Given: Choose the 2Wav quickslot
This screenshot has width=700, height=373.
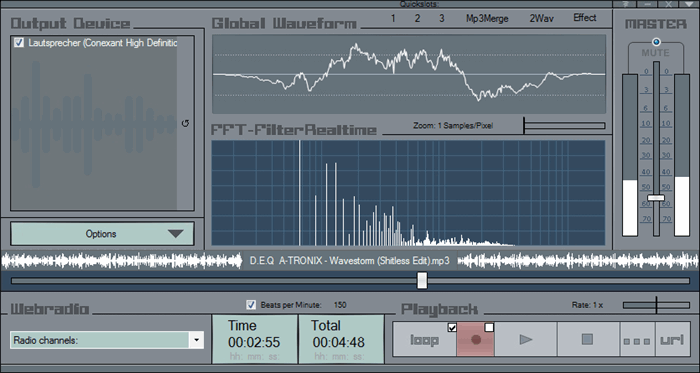Looking at the screenshot, I should [542, 18].
